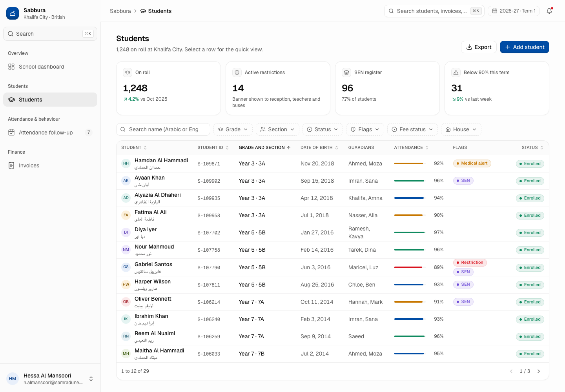Screen dimensions: 565x392
Task: Click student ID S-107811
Action: tap(209, 285)
